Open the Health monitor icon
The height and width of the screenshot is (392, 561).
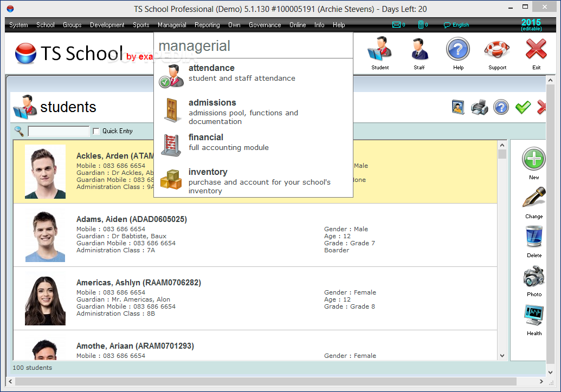(534, 315)
